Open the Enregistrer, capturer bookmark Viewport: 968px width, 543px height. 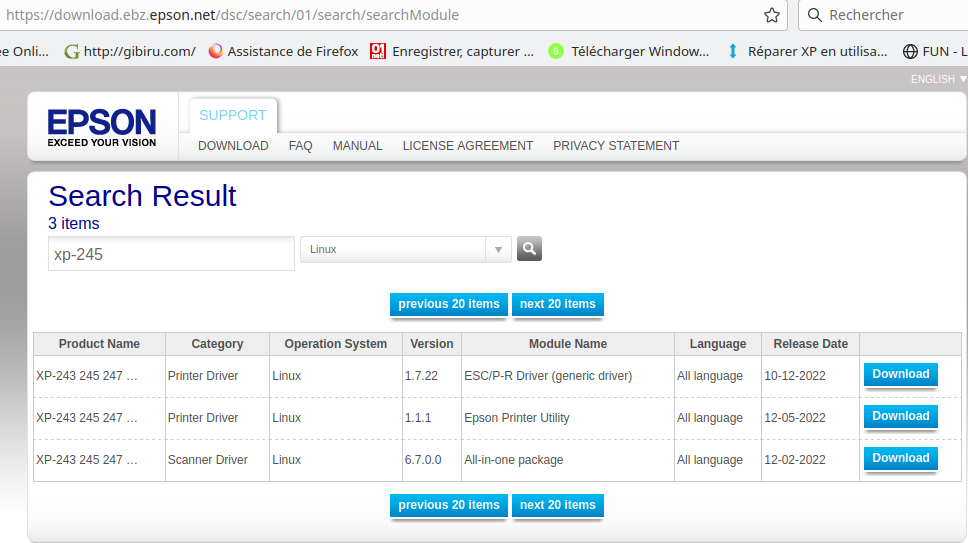(452, 51)
